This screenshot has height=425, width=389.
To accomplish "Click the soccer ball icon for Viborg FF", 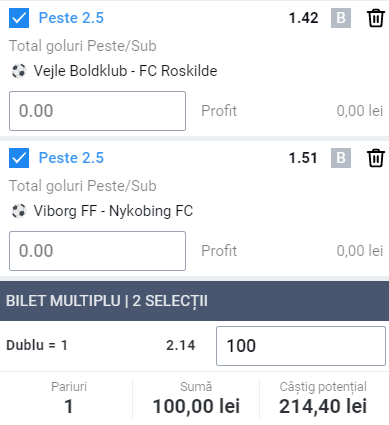I will pyautogui.click(x=19, y=211).
